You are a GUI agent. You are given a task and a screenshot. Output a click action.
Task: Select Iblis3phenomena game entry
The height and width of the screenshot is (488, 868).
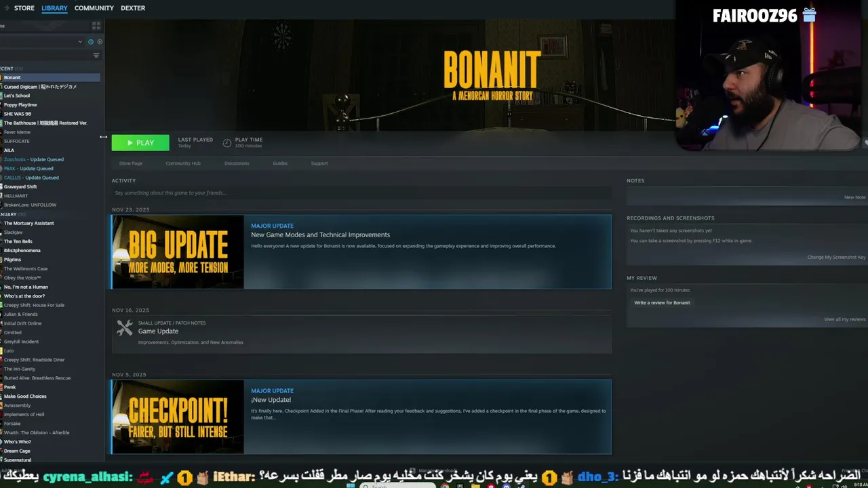(x=22, y=251)
